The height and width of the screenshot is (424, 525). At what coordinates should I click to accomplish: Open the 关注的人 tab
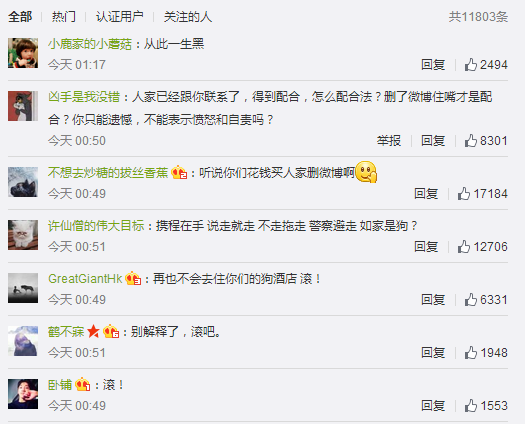coord(188,16)
